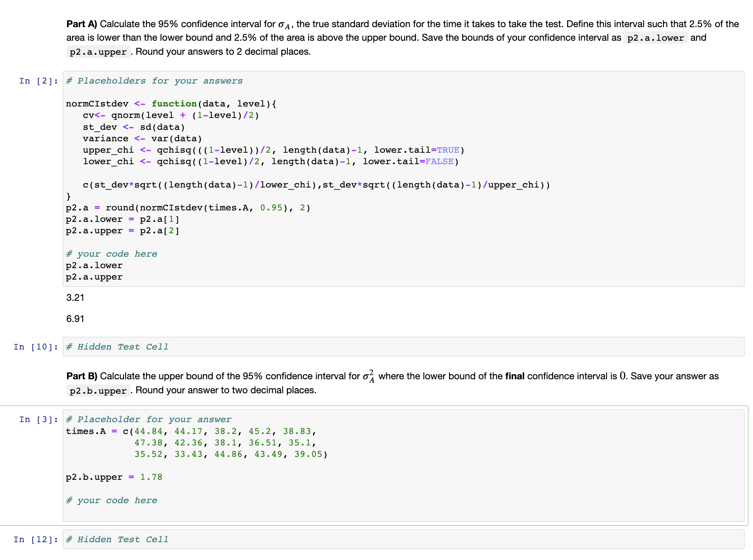Click the output value 3.21
Image resolution: width=753 pixels, height=560 pixels.
pos(75,297)
